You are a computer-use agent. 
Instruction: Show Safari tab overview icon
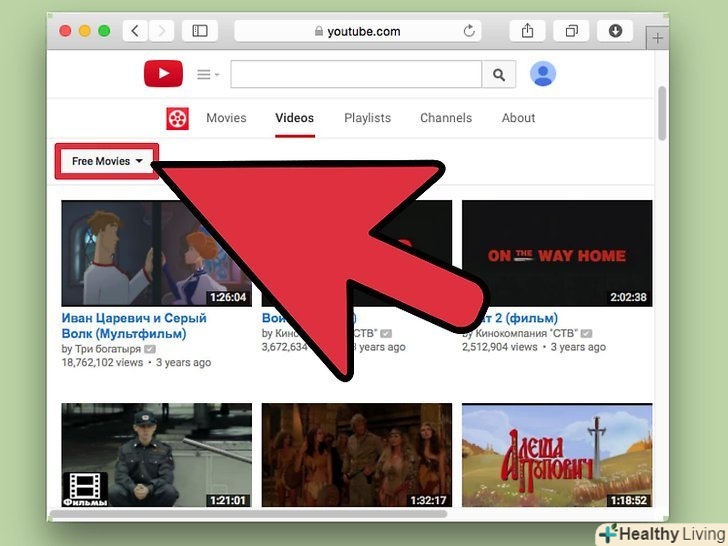point(572,31)
